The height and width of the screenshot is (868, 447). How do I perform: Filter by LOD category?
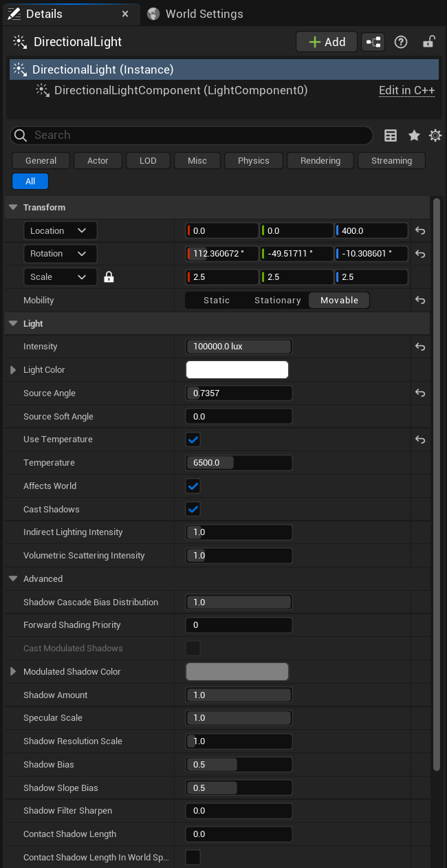coord(148,160)
